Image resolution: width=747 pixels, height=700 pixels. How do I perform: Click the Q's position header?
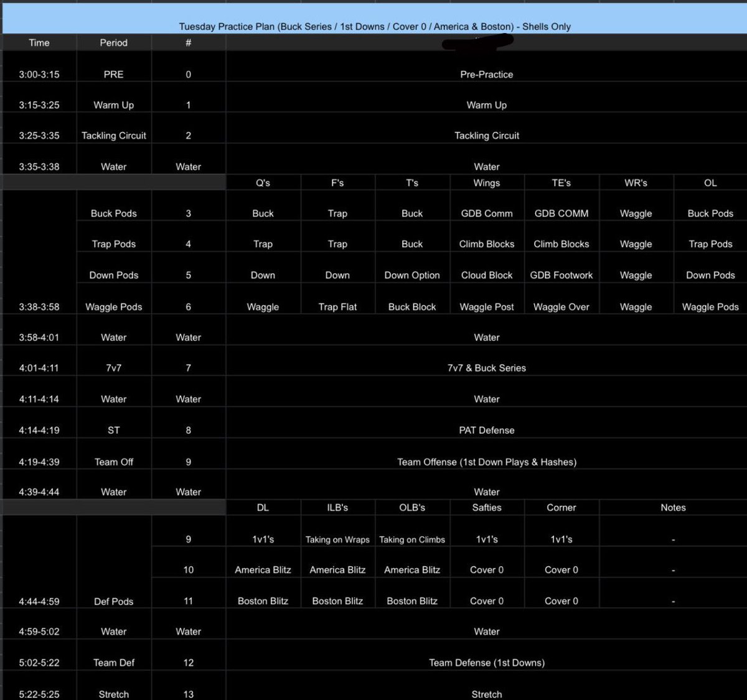coord(263,182)
